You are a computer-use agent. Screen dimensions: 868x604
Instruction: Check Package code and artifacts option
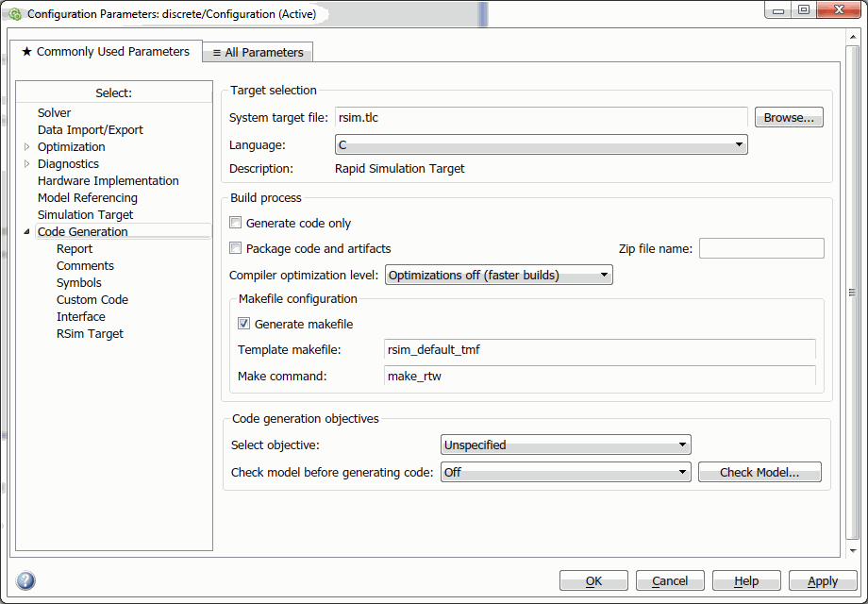(x=236, y=248)
